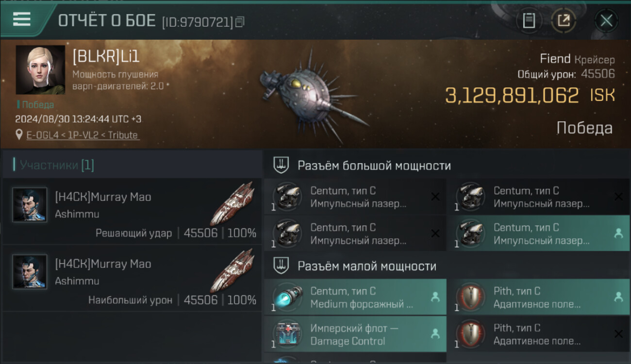
Task: Click the first Pith C adaptive field module
Action: tap(538, 298)
